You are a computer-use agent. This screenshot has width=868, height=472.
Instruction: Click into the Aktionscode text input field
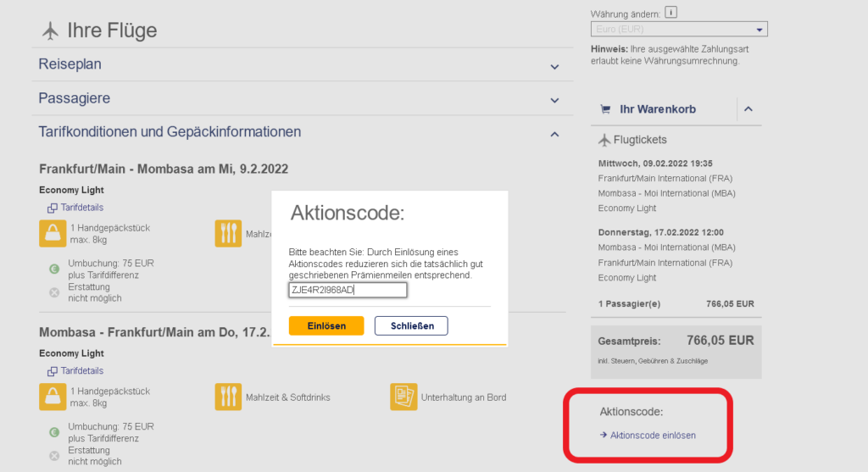pyautogui.click(x=348, y=291)
